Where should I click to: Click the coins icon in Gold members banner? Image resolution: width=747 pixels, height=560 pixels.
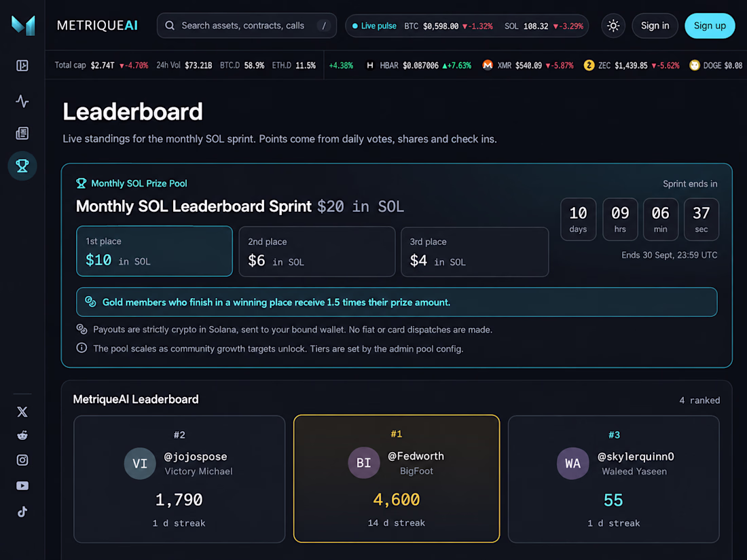coord(90,301)
